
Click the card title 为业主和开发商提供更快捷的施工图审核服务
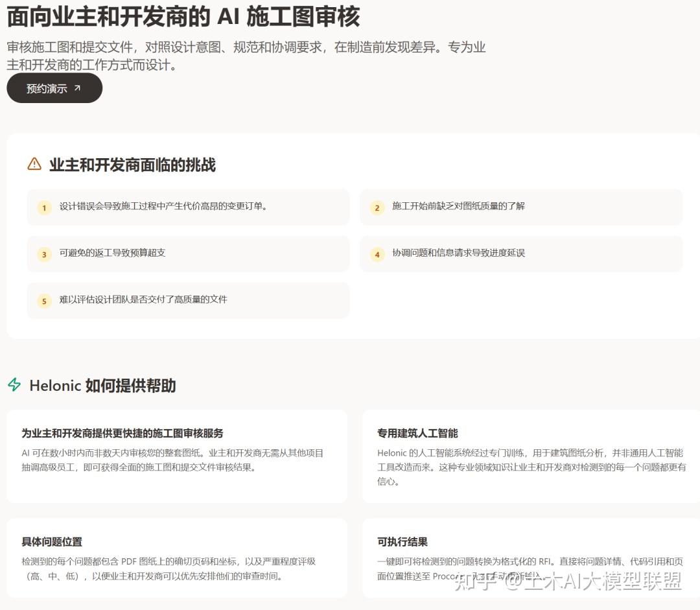click(122, 433)
